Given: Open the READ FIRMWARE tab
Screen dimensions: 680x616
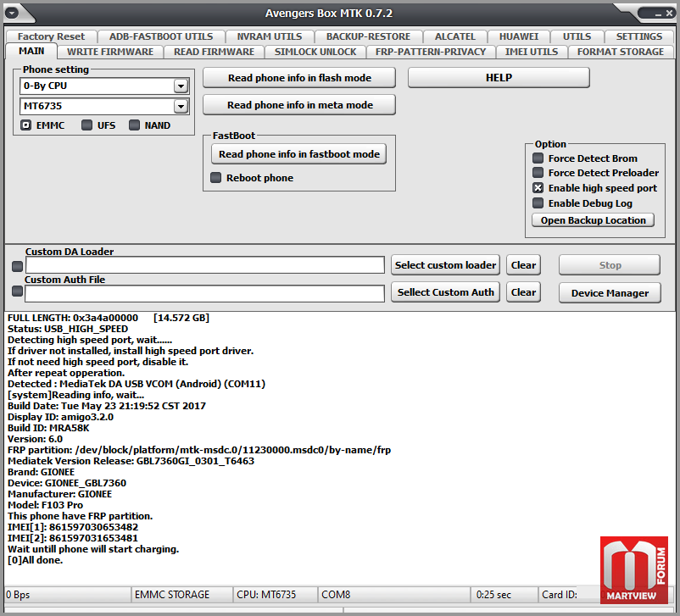Looking at the screenshot, I should click(215, 52).
